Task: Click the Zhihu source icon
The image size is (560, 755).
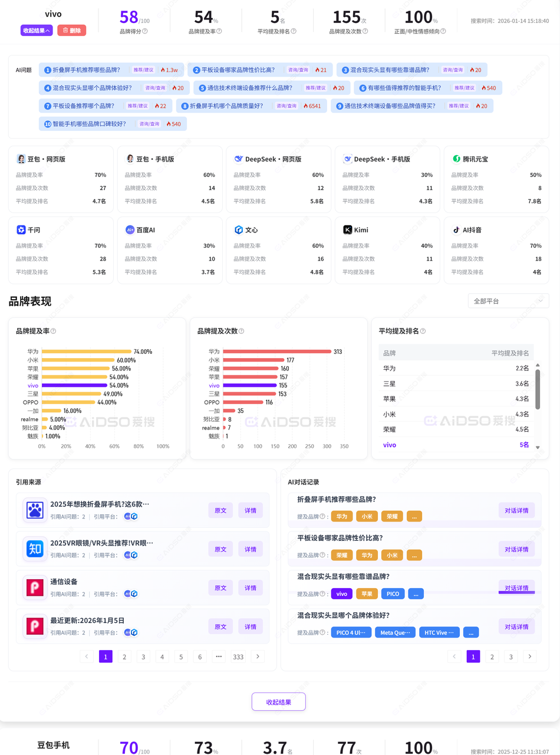Action: (35, 549)
